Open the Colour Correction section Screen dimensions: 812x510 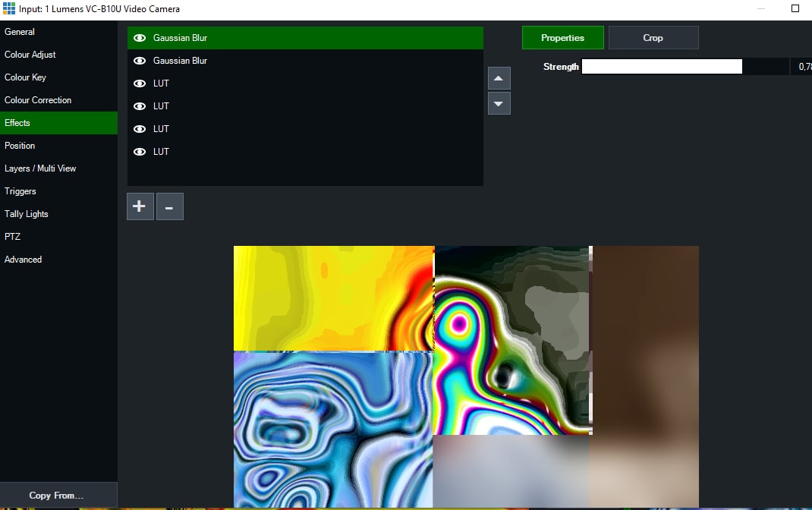[x=38, y=100]
